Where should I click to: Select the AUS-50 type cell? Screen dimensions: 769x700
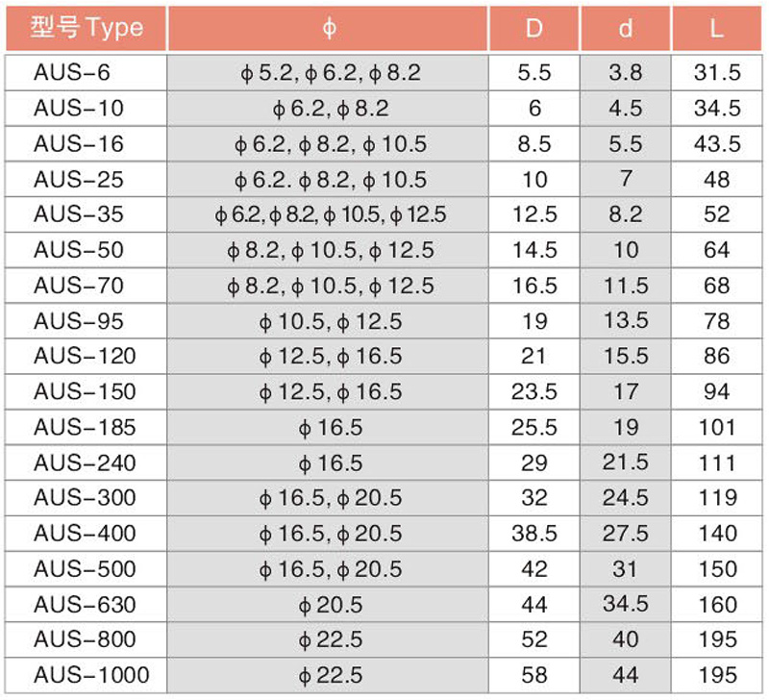coord(87,250)
